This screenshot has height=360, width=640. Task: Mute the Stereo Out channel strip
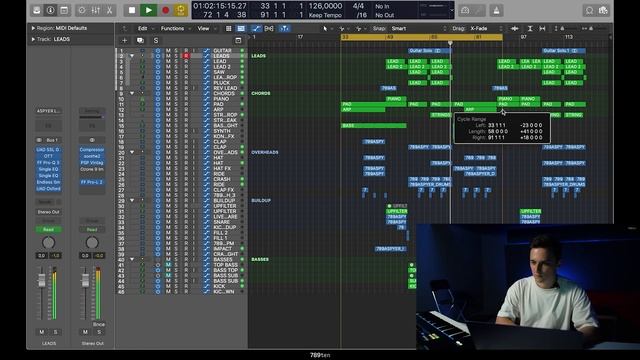click(85, 332)
